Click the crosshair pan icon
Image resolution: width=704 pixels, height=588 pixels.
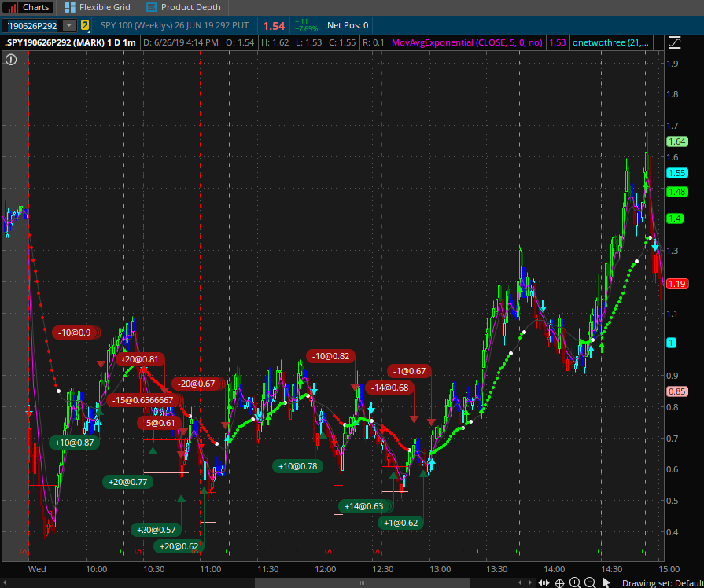point(559,583)
